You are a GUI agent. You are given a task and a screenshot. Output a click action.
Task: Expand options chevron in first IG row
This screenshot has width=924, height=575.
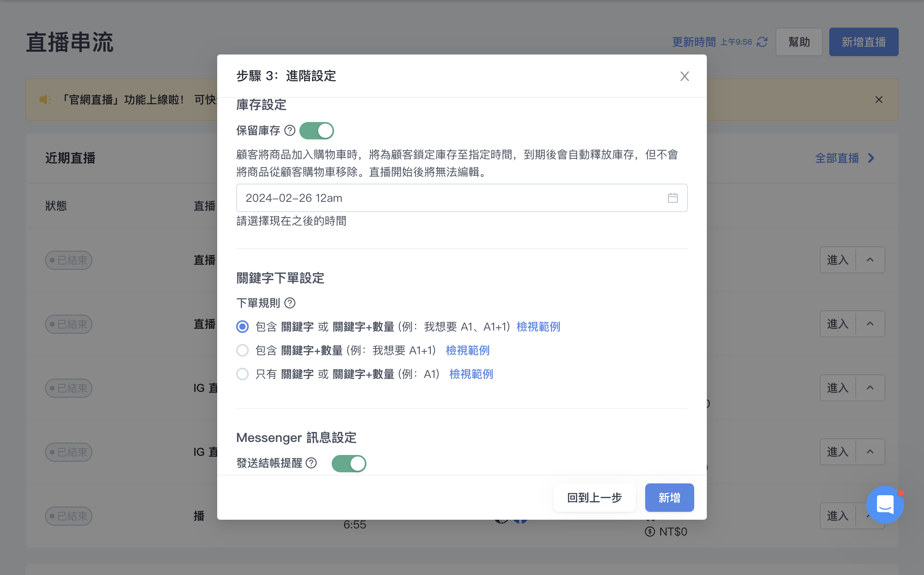tap(870, 388)
